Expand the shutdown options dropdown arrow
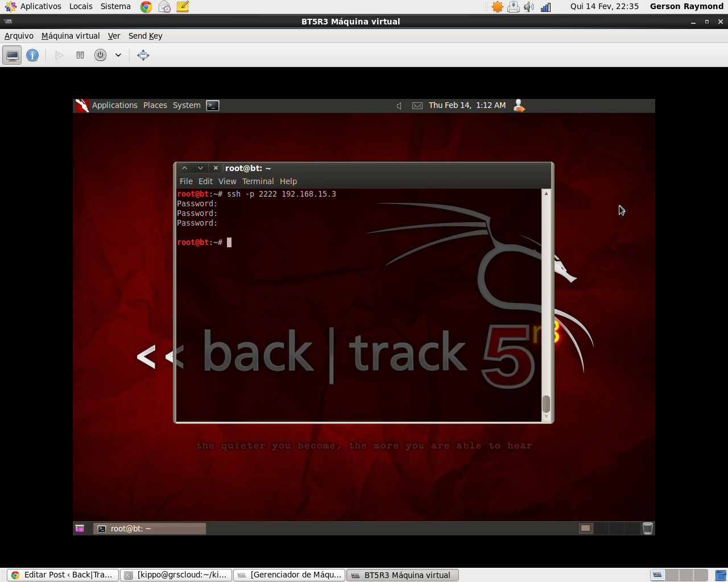The width and height of the screenshot is (728, 582). tap(118, 55)
